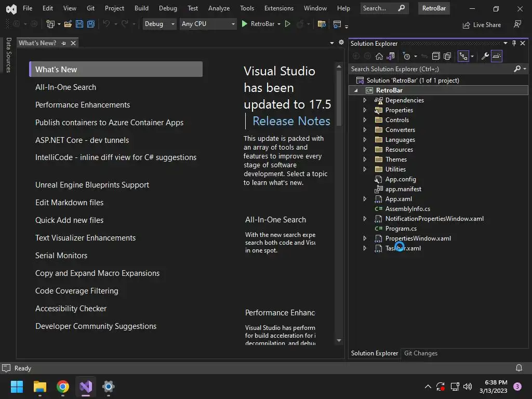This screenshot has height=399, width=532.
Task: Collapse the RetroBar project node
Action: [x=356, y=90]
